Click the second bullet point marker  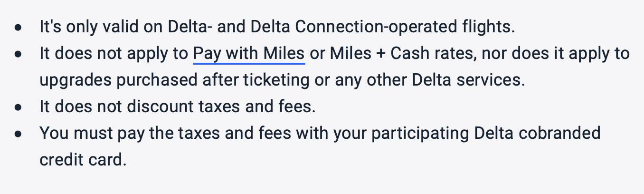[18, 54]
